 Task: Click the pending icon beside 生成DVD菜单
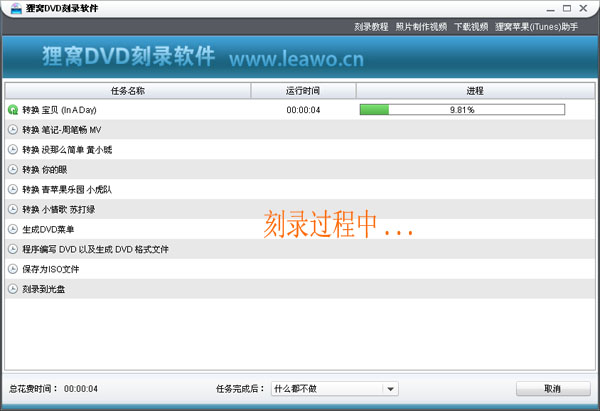(13, 229)
